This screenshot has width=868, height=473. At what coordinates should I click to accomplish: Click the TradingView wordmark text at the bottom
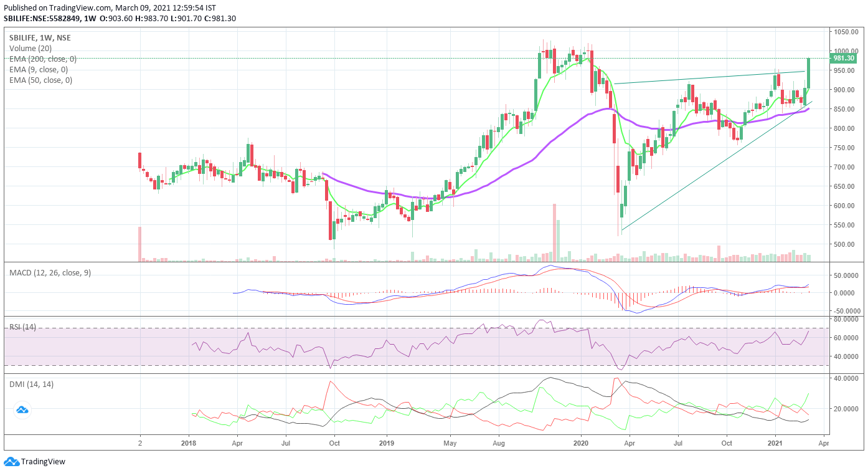click(x=43, y=462)
